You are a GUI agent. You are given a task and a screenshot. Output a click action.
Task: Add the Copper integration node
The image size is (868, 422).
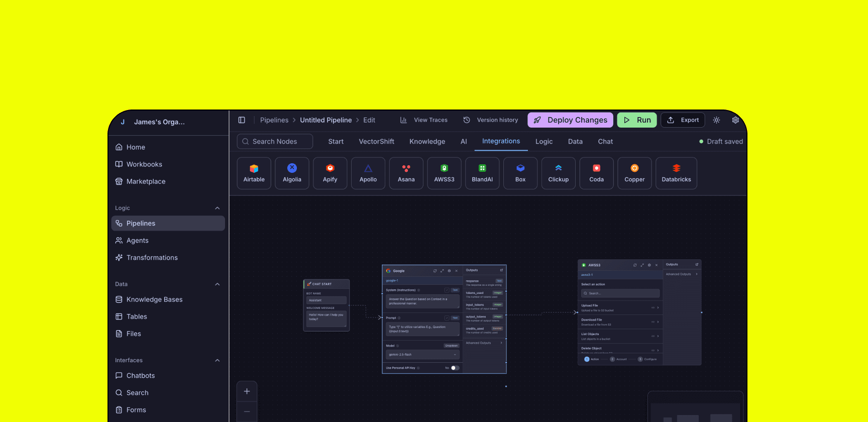(x=634, y=173)
